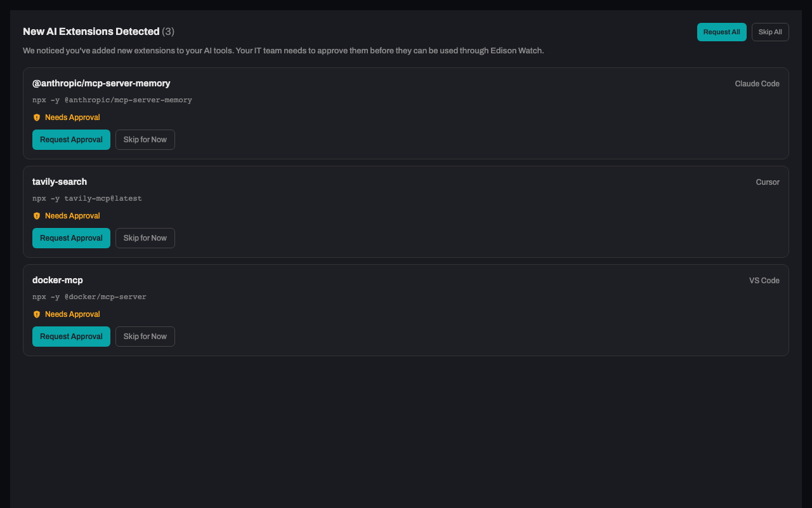812x508 pixels.
Task: Click the Cursor source label
Action: point(768,182)
